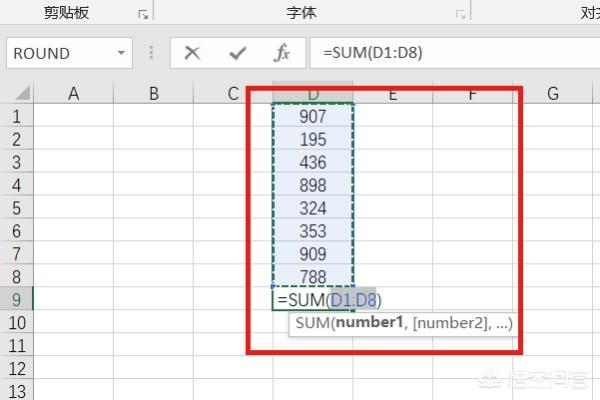Open the Clipboard group dialog launcher
Image resolution: width=600 pixels, height=400 pixels.
(x=143, y=15)
